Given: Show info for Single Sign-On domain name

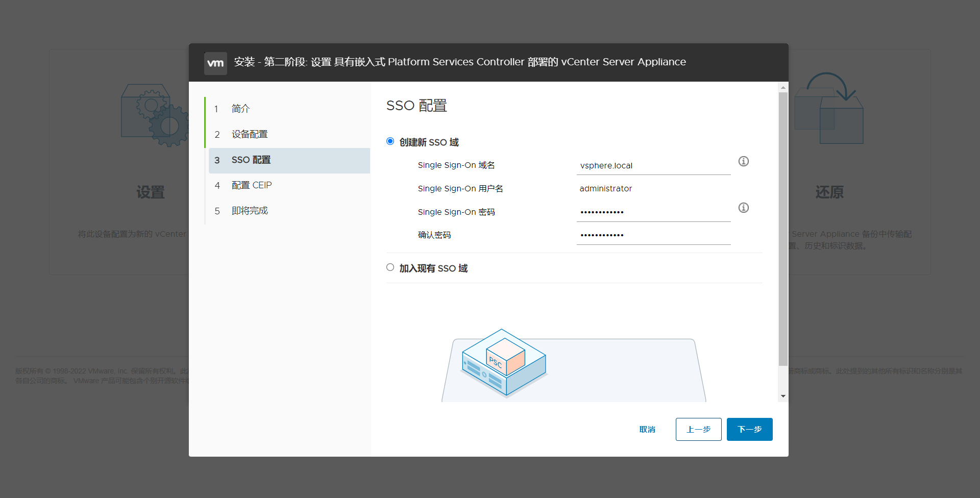Looking at the screenshot, I should point(744,161).
